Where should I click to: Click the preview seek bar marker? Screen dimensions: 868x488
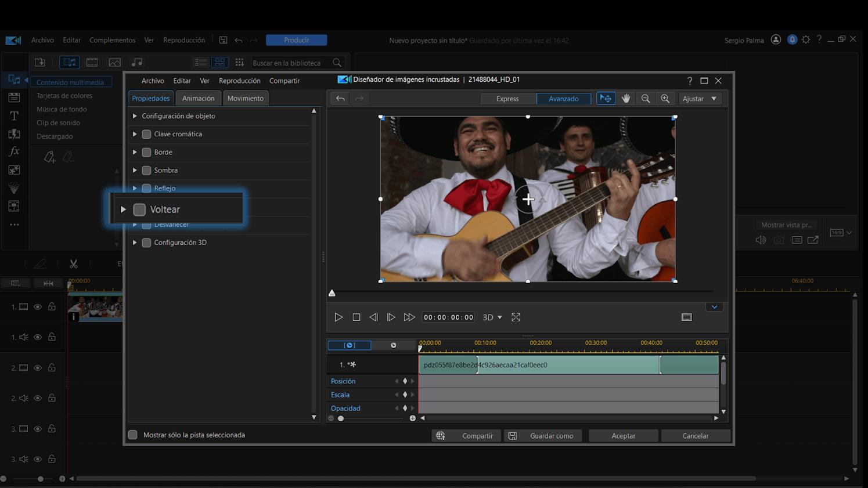pyautogui.click(x=332, y=293)
